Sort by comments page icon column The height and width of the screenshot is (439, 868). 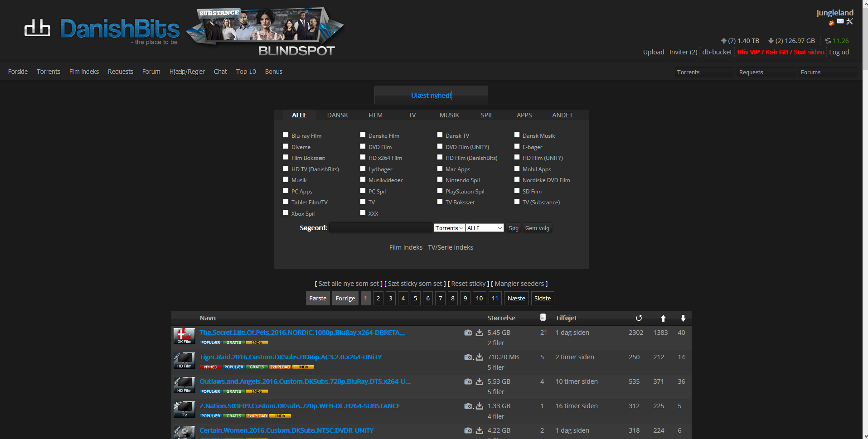543,318
